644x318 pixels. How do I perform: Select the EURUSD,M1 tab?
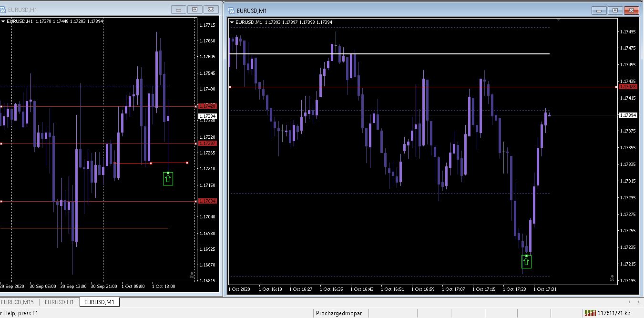point(100,302)
